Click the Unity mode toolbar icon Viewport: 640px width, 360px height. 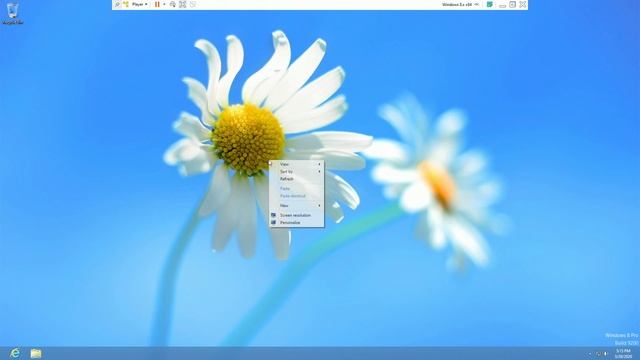click(193, 4)
